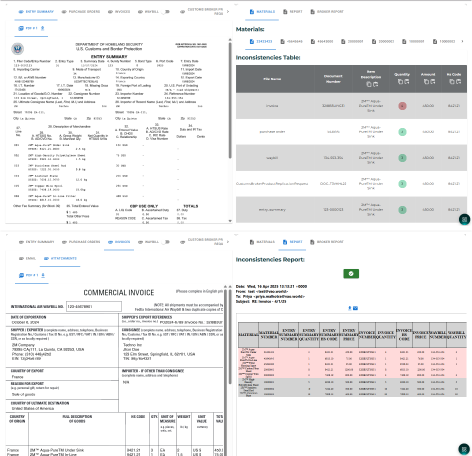This screenshot has height=456, width=472.
Task: Open the Materials tab in the bottom right panel
Action: click(262, 242)
